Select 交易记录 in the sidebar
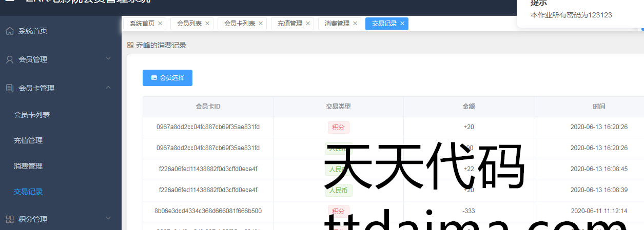Viewport: 644px width, 230px height. coord(28,192)
